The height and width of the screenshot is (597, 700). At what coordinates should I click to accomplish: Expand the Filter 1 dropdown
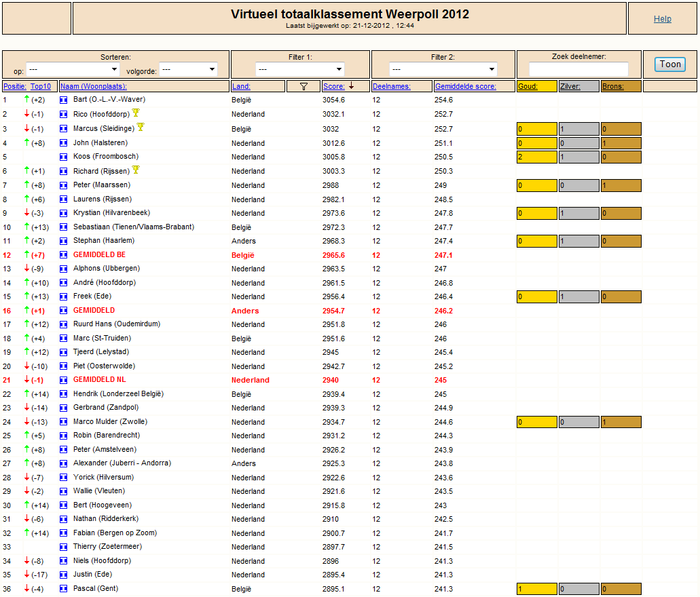pyautogui.click(x=300, y=69)
